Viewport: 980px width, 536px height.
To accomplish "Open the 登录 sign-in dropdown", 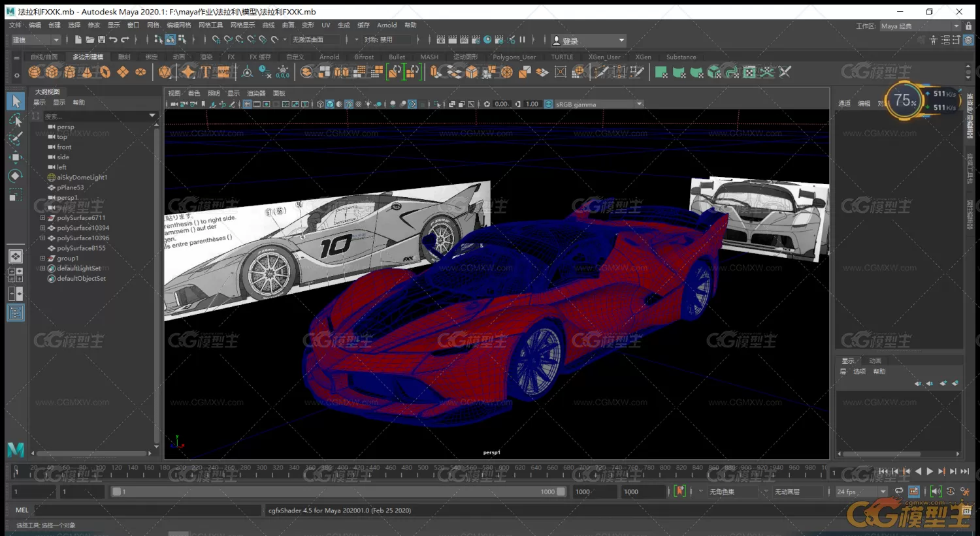I will coord(588,40).
